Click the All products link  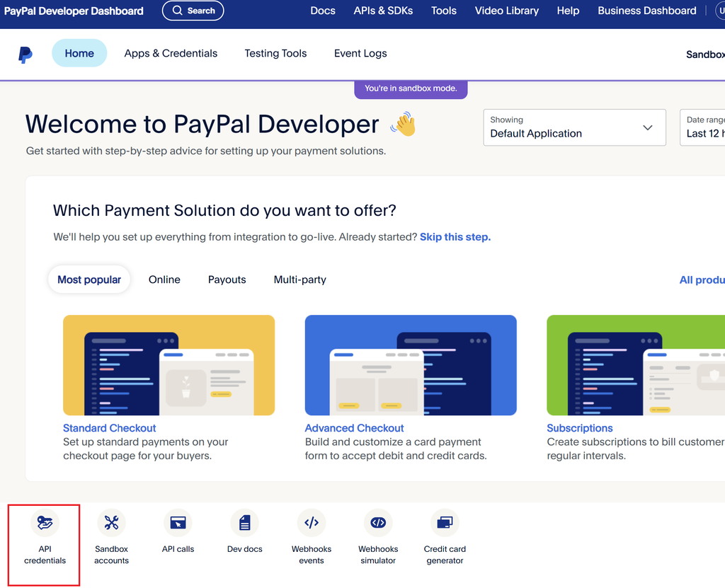click(x=702, y=279)
